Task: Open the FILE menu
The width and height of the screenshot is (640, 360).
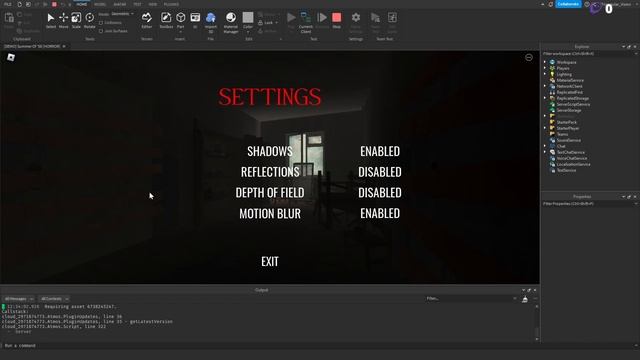Action: pos(8,4)
